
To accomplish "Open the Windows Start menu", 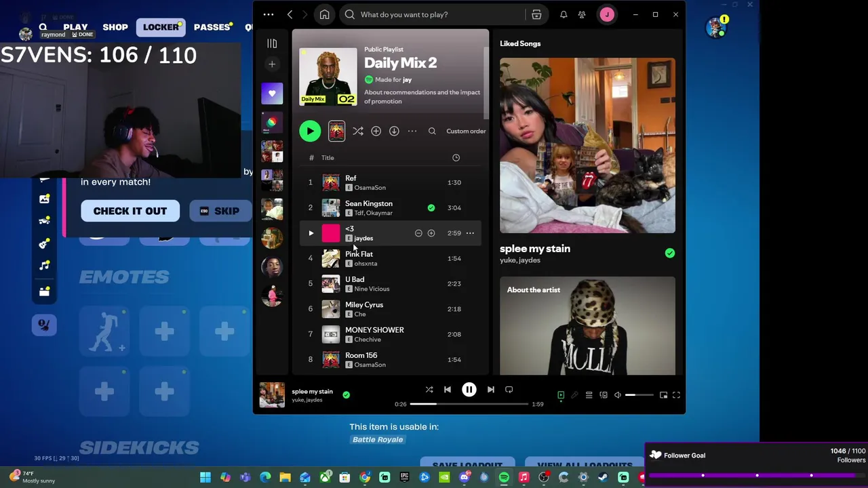I will 205,478.
